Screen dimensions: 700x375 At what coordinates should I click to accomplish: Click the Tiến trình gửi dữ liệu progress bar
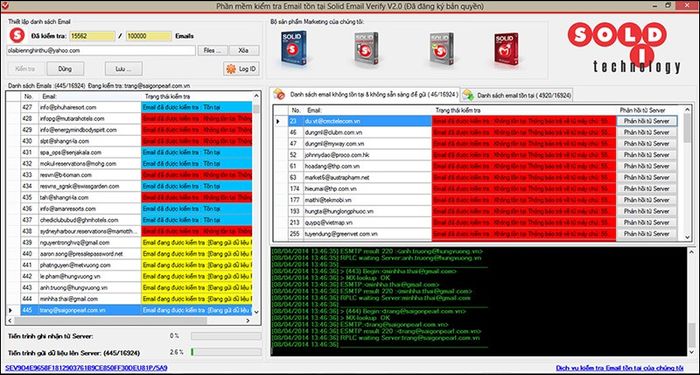[x=226, y=352]
